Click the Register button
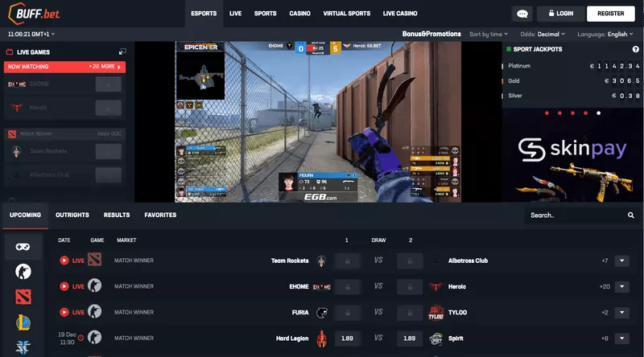This screenshot has height=357, width=644. click(x=610, y=14)
